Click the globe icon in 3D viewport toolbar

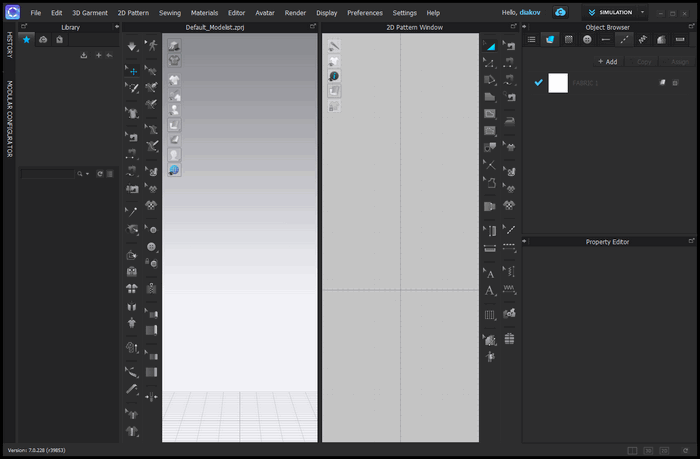[174, 171]
